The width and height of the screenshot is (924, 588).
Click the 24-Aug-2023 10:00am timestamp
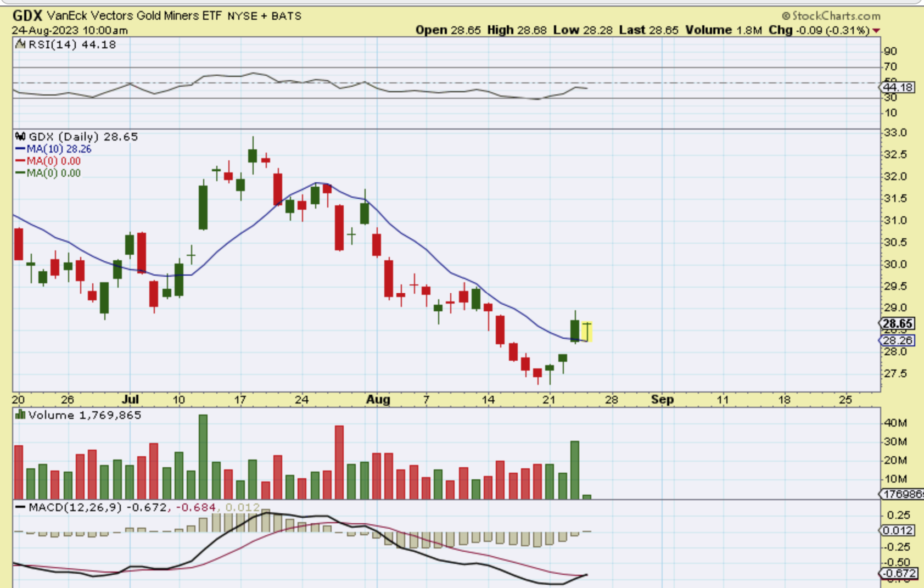[x=70, y=31]
